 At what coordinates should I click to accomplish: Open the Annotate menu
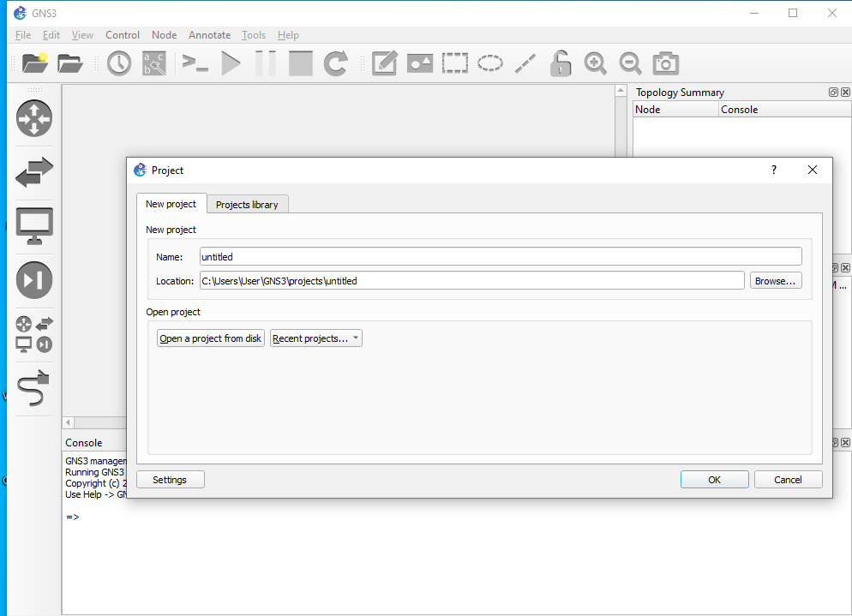[x=209, y=35]
